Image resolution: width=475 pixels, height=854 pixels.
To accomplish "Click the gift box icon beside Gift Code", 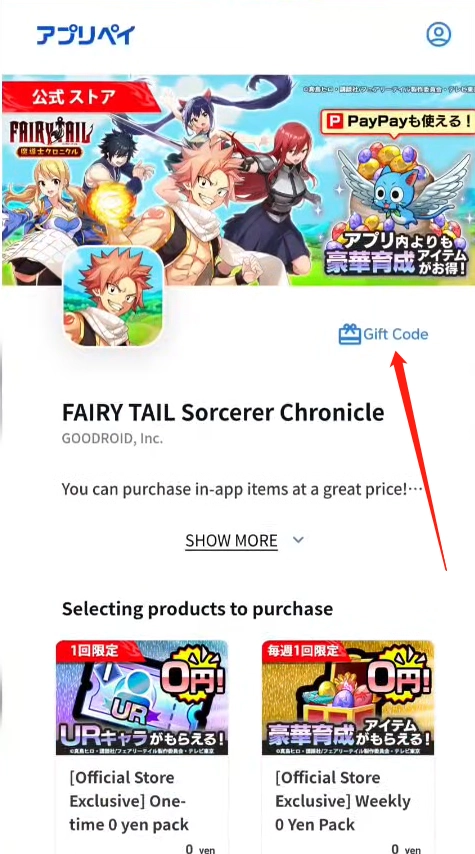I will point(350,334).
